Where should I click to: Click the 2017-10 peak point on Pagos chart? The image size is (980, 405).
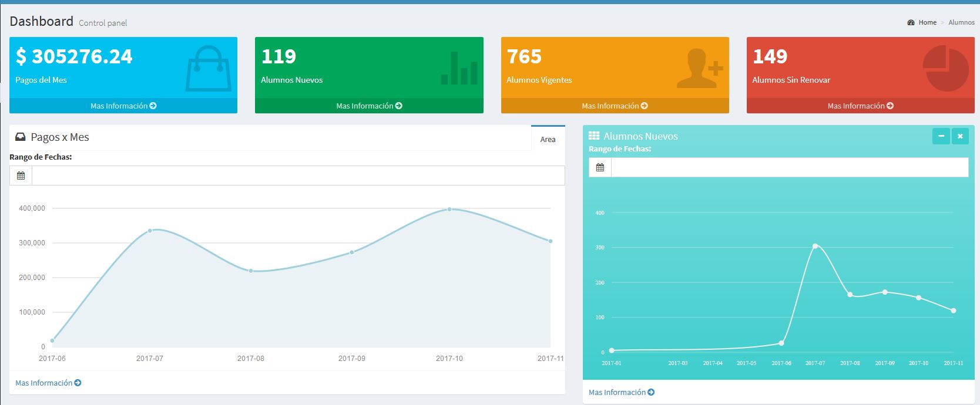tap(449, 209)
